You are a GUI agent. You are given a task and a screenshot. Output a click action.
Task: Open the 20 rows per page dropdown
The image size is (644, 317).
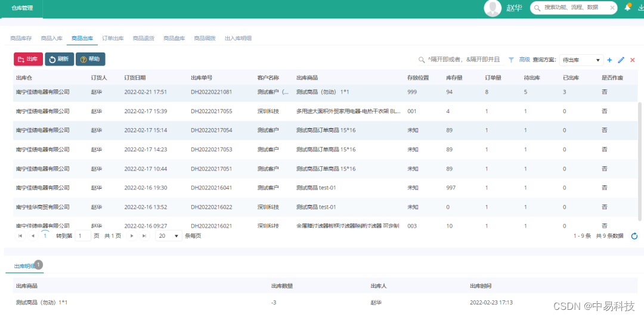coord(168,236)
